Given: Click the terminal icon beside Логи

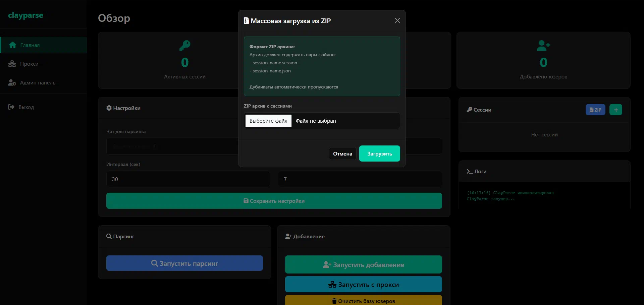Looking at the screenshot, I should tap(469, 171).
